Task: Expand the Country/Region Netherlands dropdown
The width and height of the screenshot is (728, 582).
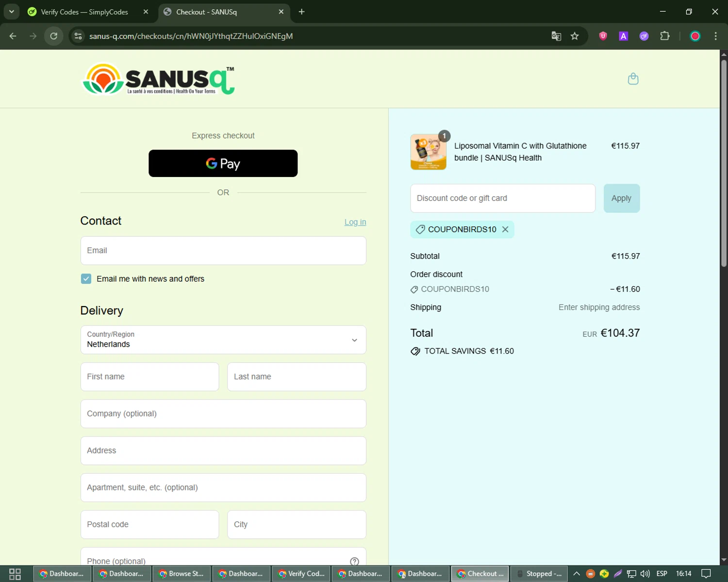Action: pos(223,339)
